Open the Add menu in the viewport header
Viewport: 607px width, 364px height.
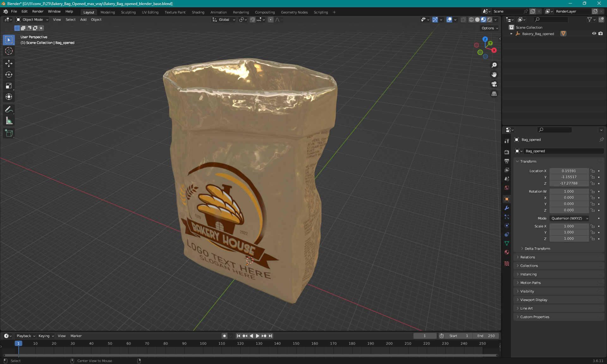[x=83, y=20]
